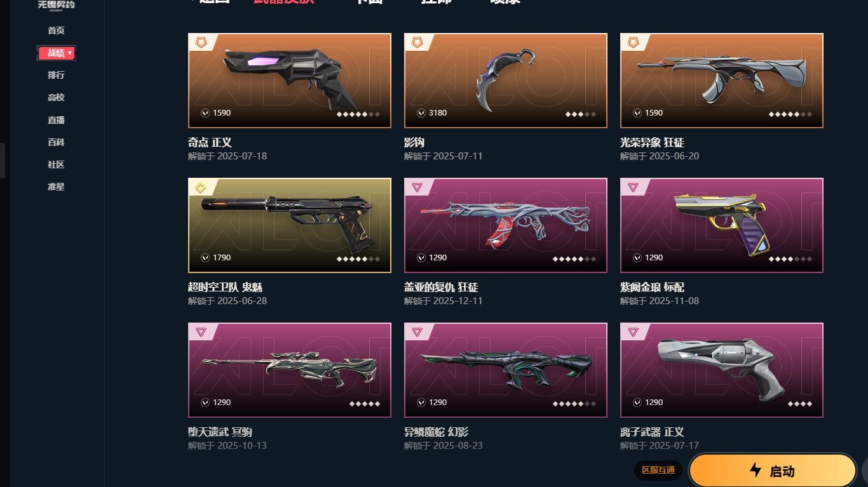Open the 准星 crosshair section
This screenshot has width=868, height=487.
point(56,187)
